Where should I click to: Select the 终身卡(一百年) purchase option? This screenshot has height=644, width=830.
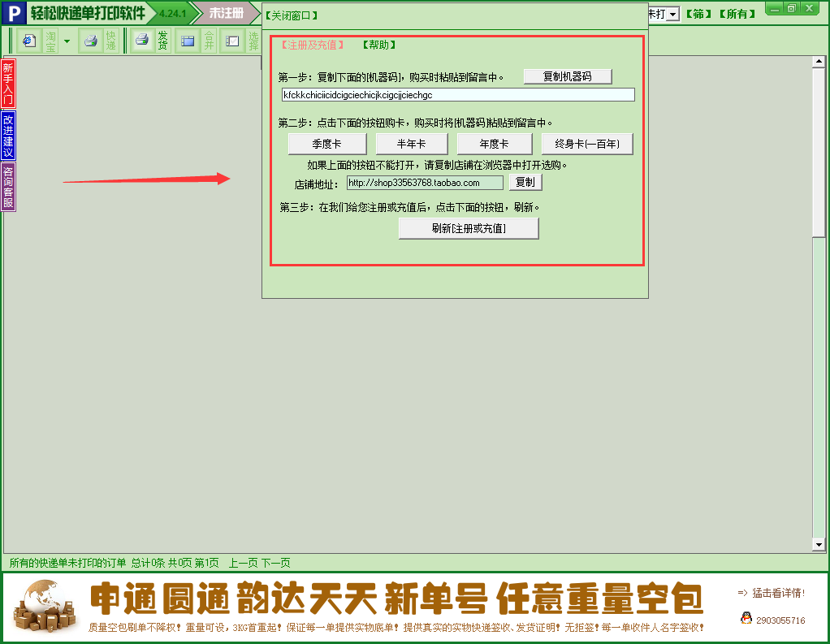(x=587, y=144)
